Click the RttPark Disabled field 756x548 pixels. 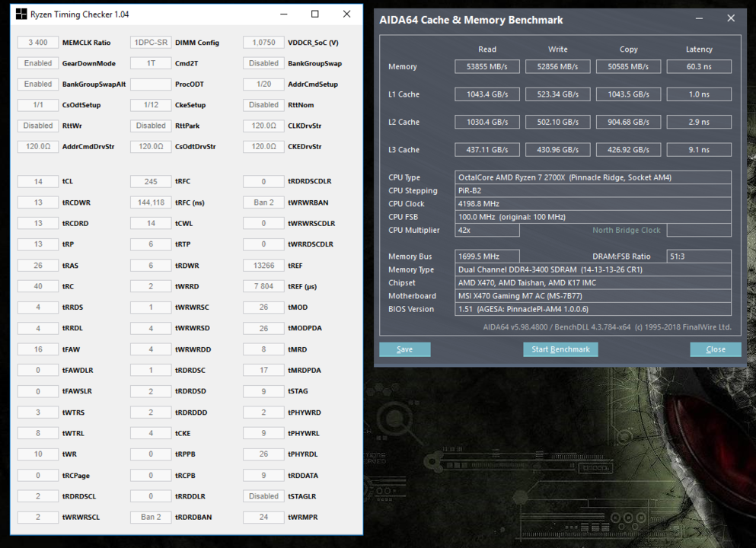[x=151, y=126]
